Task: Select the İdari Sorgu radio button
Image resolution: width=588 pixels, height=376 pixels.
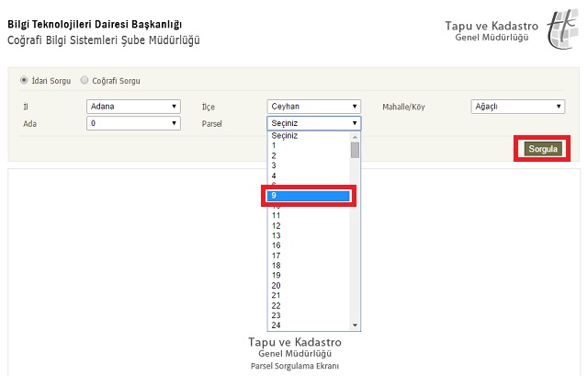Action: click(24, 80)
